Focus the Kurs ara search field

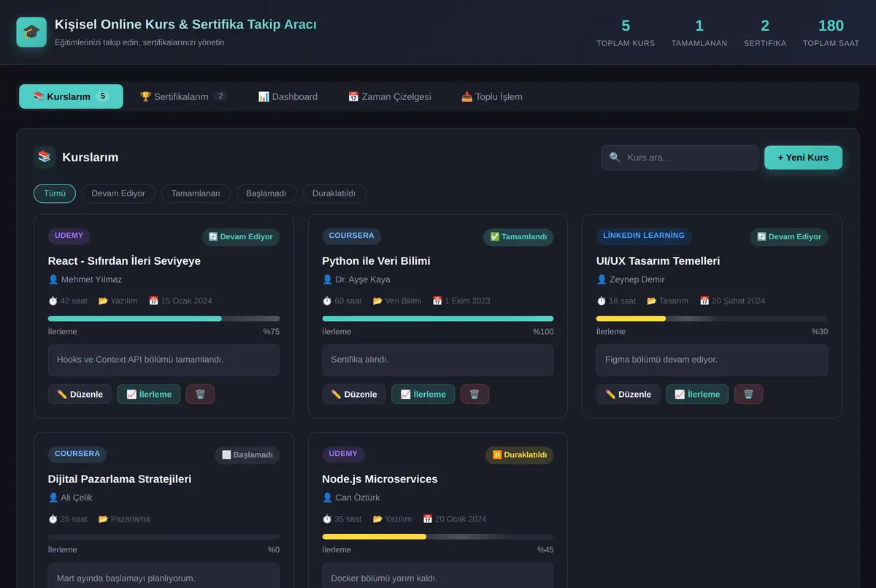[x=680, y=158]
